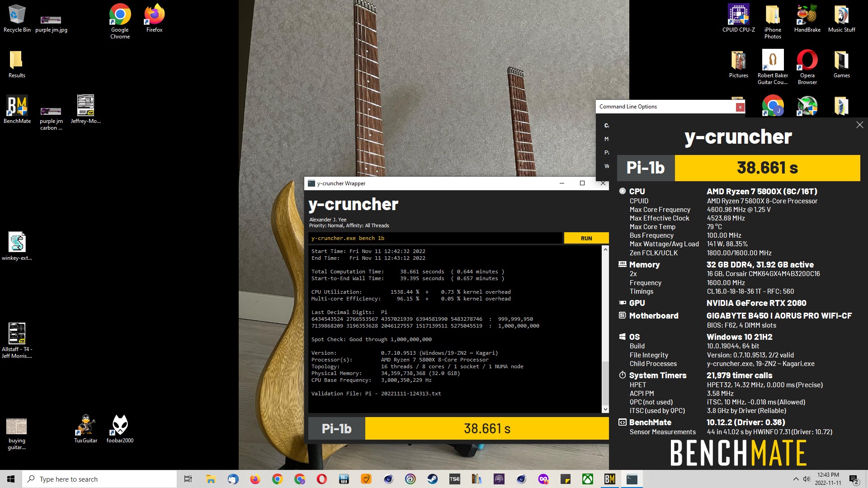Open TSE app from the taskbar
The width and height of the screenshot is (868, 488).
[x=455, y=479]
